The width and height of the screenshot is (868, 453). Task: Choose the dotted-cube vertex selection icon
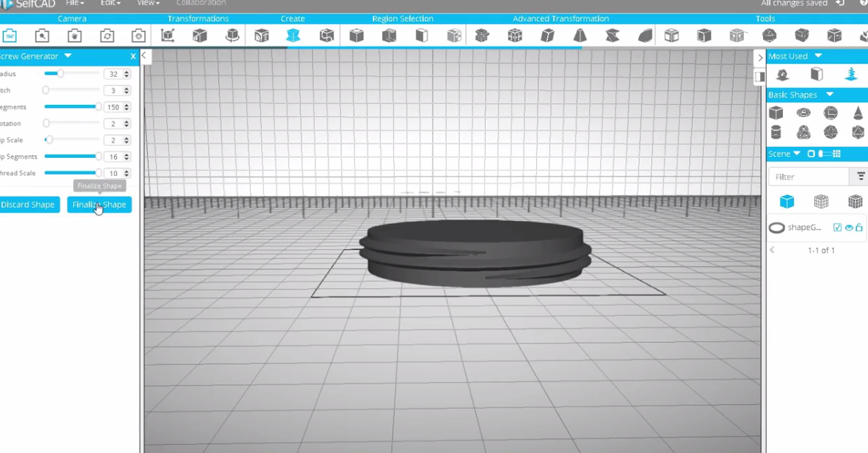click(454, 36)
